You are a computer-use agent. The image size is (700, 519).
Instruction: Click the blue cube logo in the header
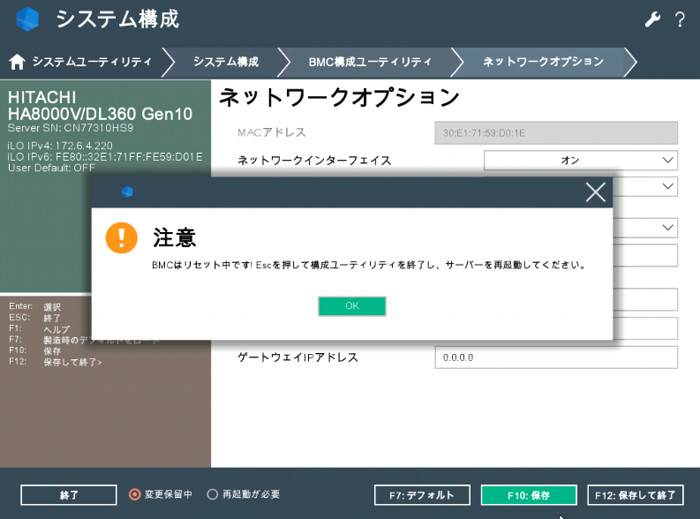click(28, 19)
